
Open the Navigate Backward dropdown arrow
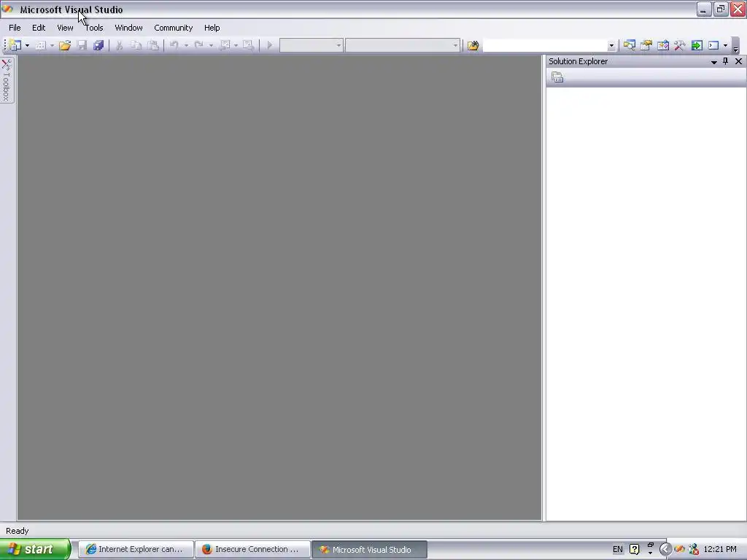(236, 46)
